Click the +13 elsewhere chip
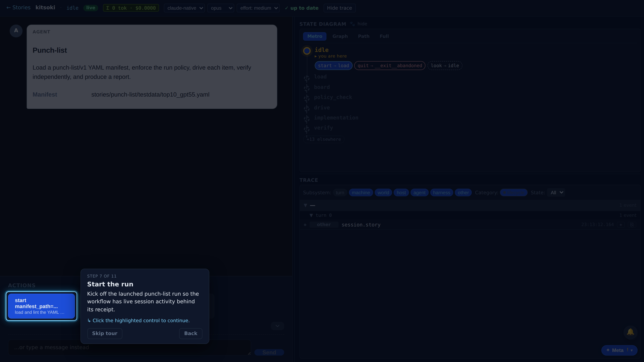The width and height of the screenshot is (644, 362). pos(323,139)
